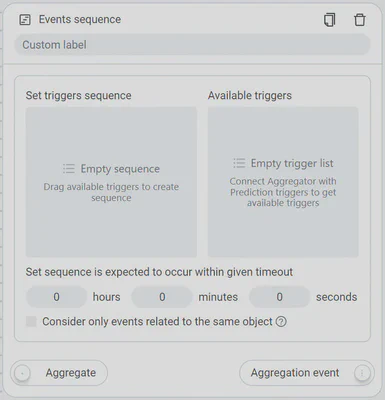Click the Events sequence node icon
The width and height of the screenshot is (385, 400).
tap(25, 20)
